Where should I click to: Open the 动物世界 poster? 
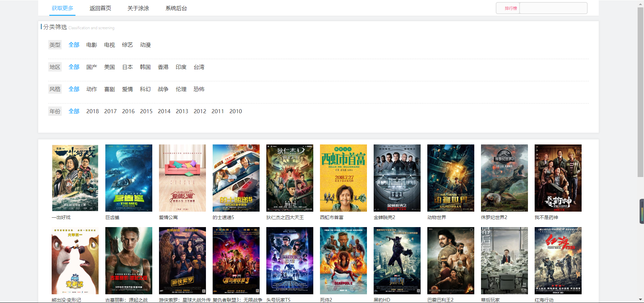(451, 178)
